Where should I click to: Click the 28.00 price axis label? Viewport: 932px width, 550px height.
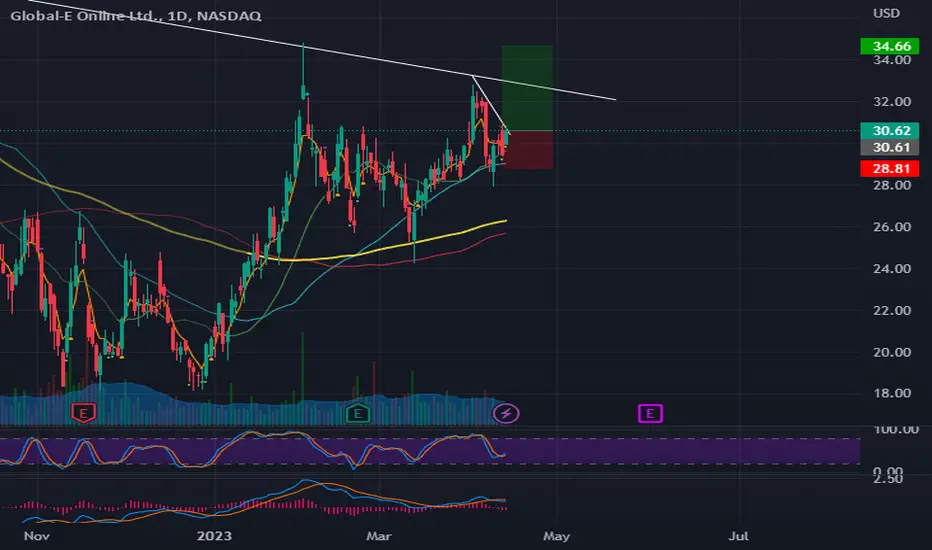[892, 185]
